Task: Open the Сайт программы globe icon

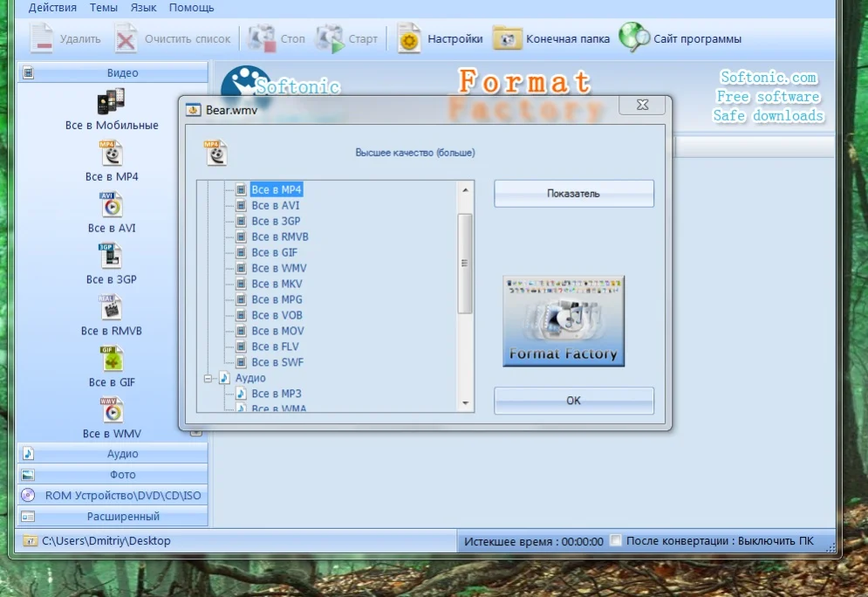Action: [634, 38]
